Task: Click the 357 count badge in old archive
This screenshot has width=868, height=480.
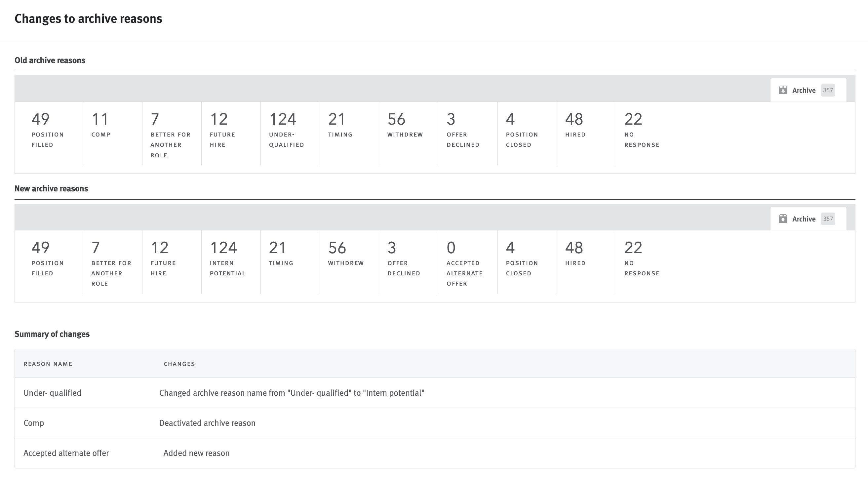Action: 828,90
